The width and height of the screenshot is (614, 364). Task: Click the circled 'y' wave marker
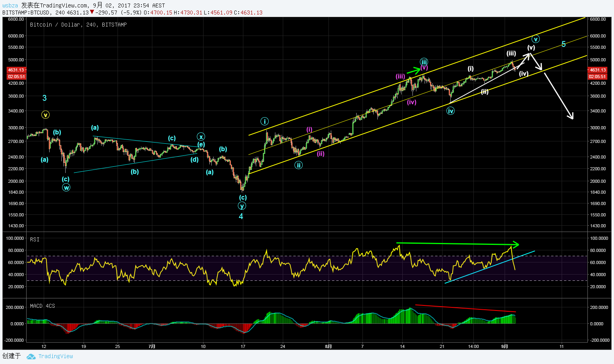pos(242,206)
